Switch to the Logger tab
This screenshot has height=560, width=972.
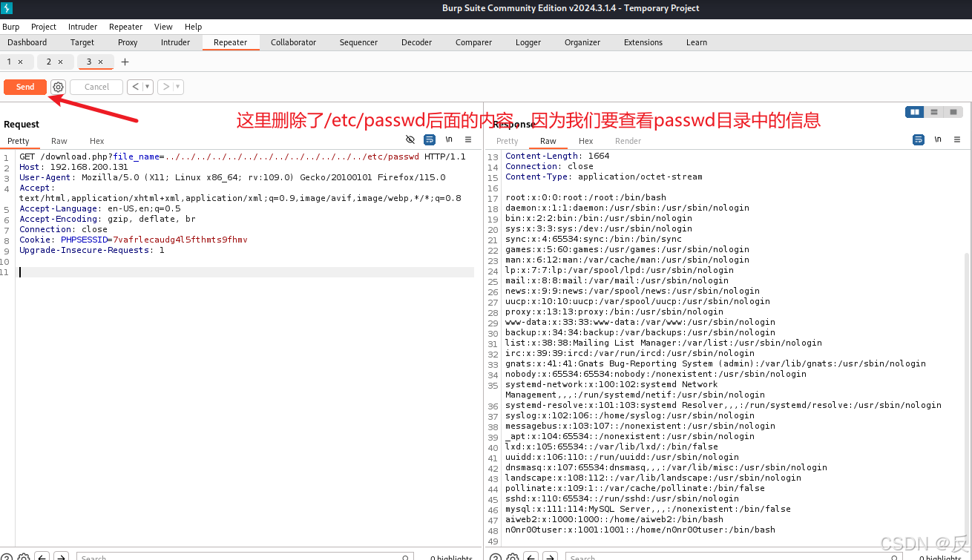tap(528, 42)
